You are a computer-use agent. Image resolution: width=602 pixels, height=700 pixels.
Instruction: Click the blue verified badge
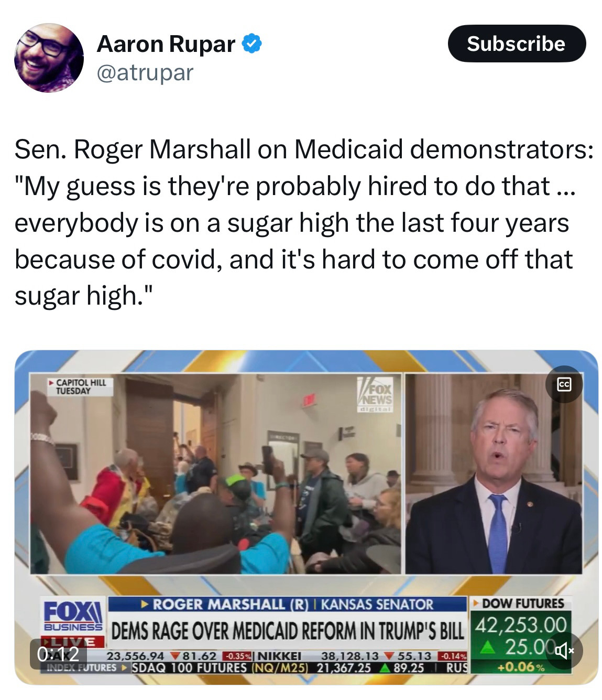(251, 44)
